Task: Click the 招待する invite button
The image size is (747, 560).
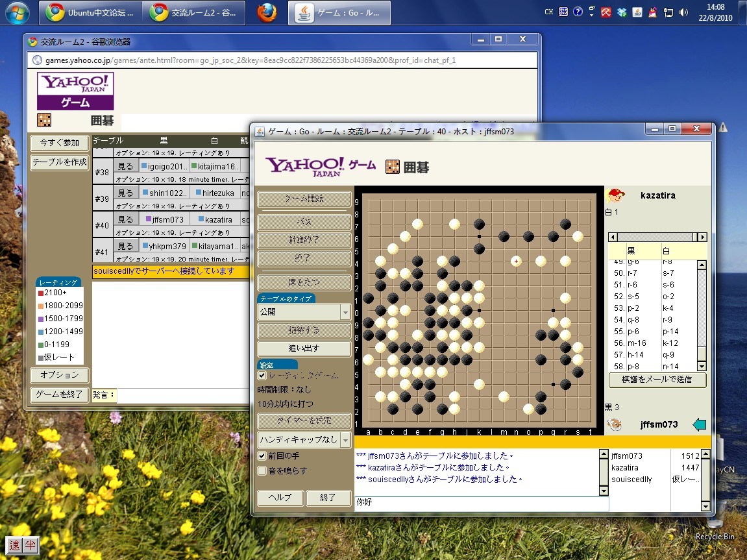Action: point(304,330)
